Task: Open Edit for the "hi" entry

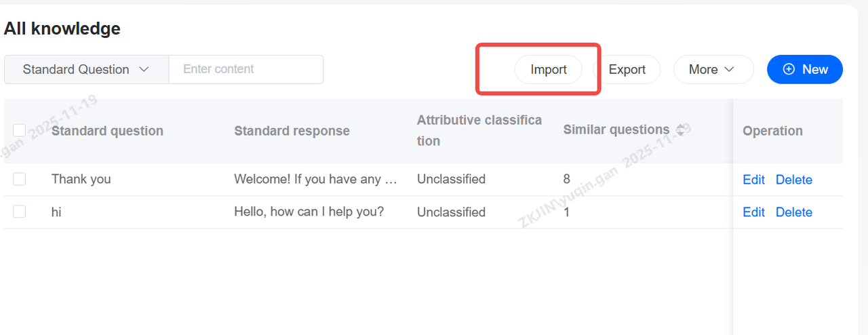Action: (x=753, y=212)
